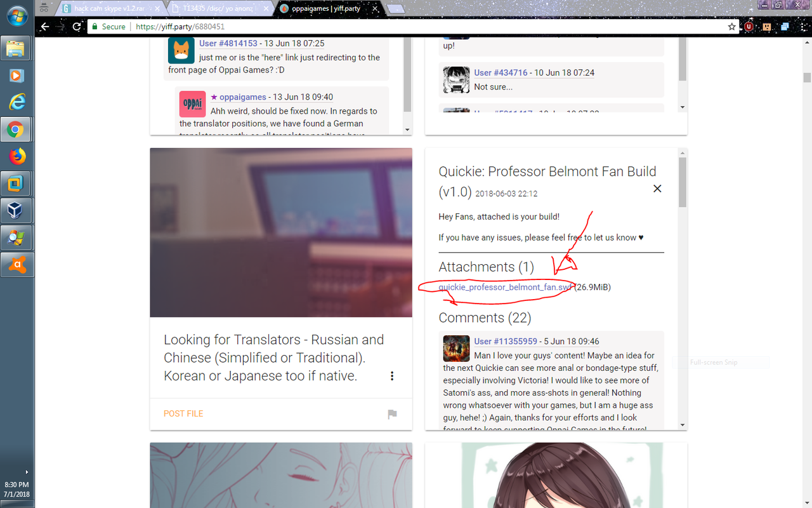Open Internet Explorer from the taskbar
This screenshot has width=812, height=508.
[16, 102]
